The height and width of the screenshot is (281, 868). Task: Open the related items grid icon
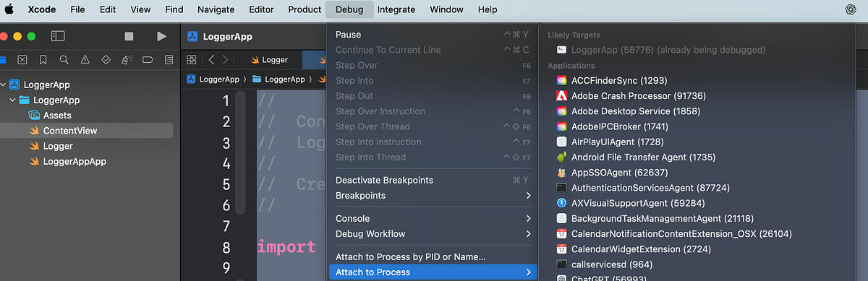click(x=192, y=60)
